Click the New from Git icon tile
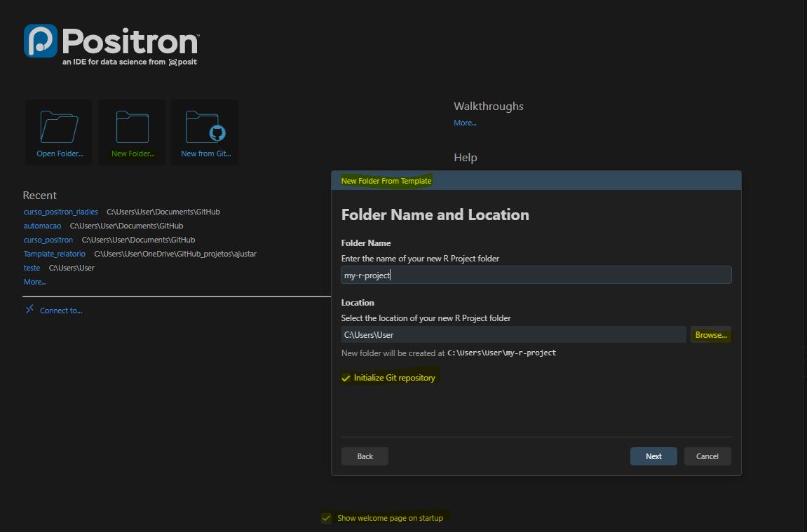The height and width of the screenshot is (532, 807). click(205, 132)
